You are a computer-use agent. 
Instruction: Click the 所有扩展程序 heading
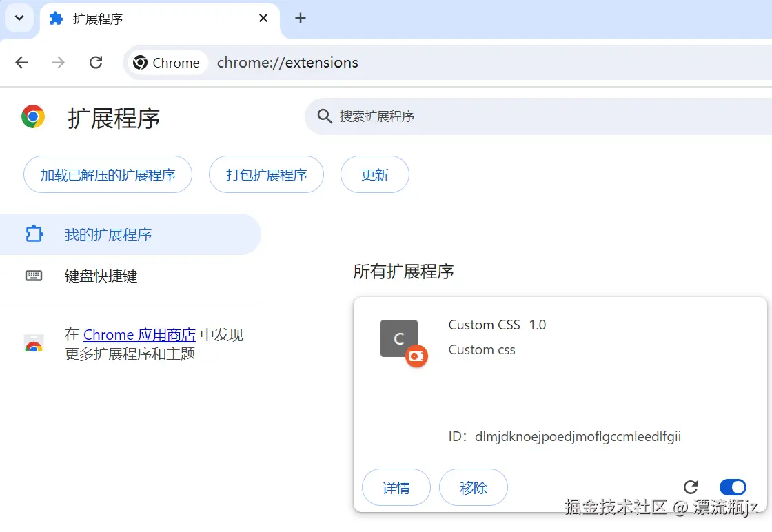(x=403, y=272)
